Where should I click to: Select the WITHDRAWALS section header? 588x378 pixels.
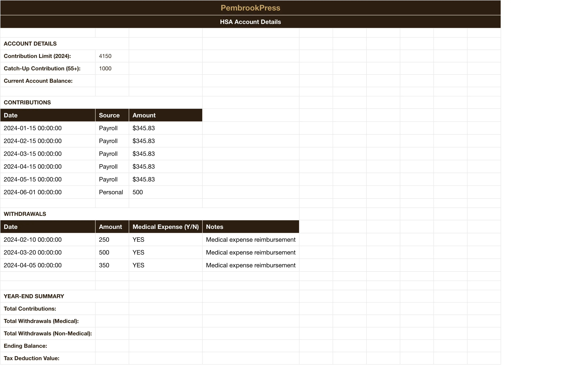[x=150, y=214]
